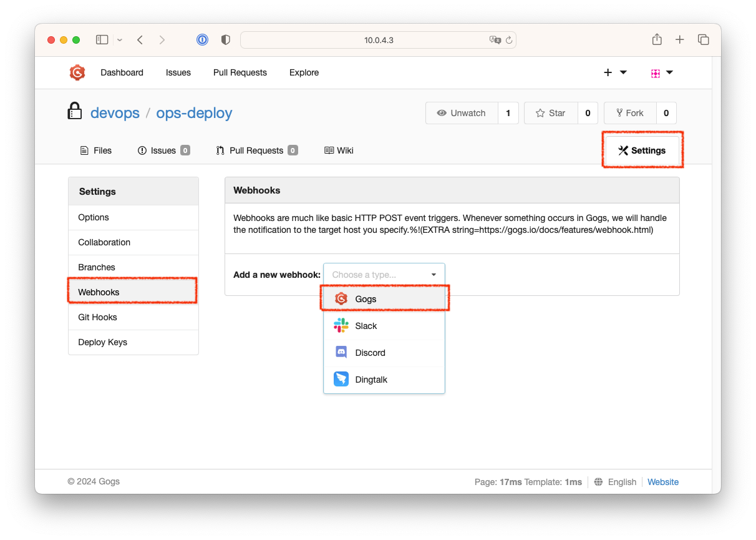Click the star count 0
Viewport: 756px width, 540px height.
(x=588, y=113)
